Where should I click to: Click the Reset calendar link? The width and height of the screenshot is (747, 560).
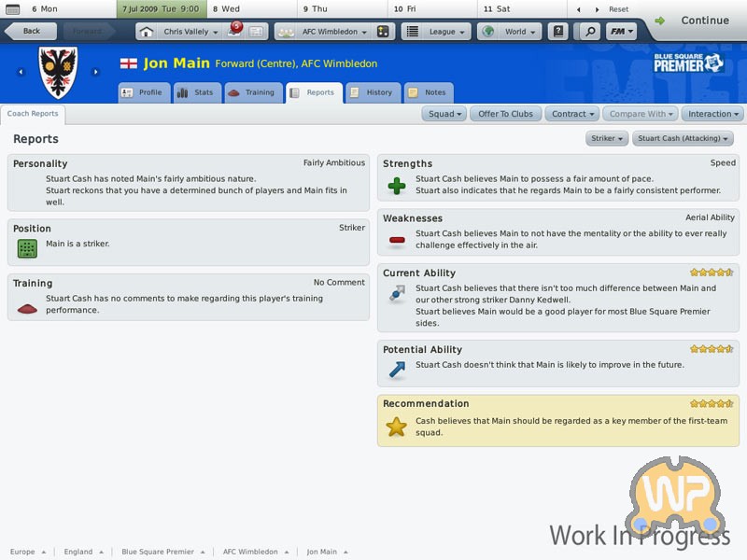[x=618, y=9]
